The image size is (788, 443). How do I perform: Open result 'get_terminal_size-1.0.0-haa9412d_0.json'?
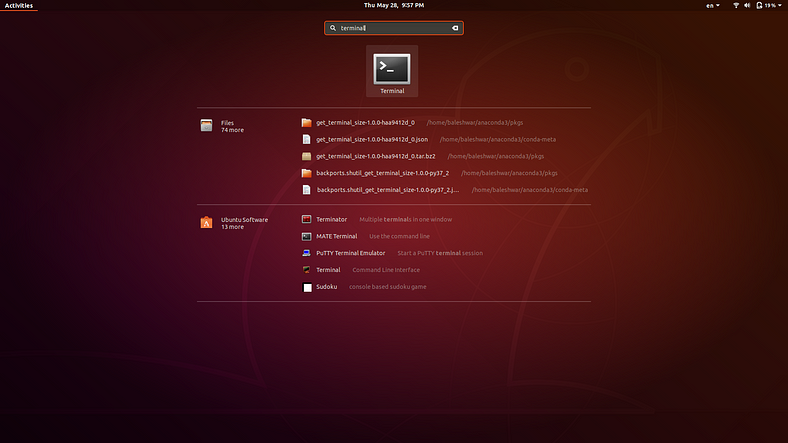point(372,139)
